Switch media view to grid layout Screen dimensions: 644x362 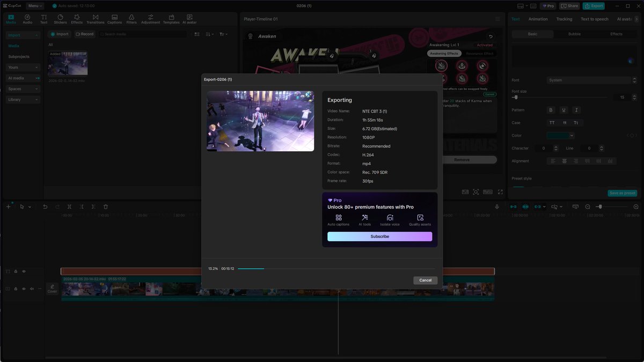[x=197, y=34]
